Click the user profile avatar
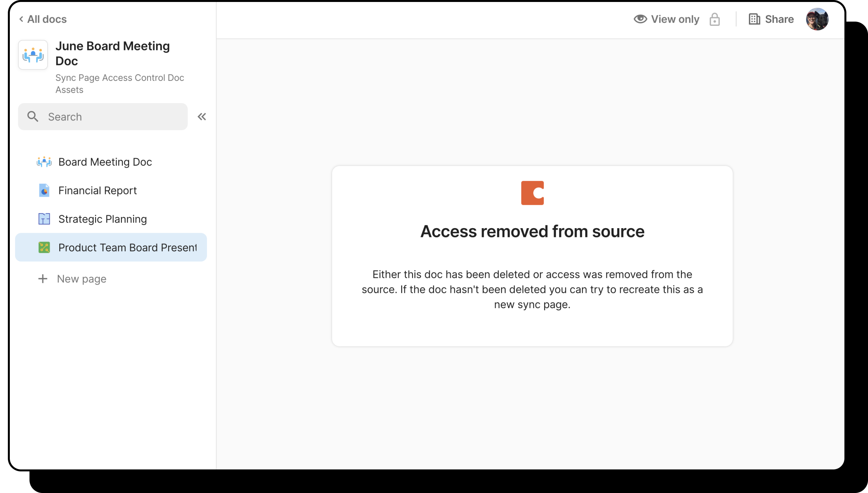Screen dimensions: 868x493 pos(817,19)
